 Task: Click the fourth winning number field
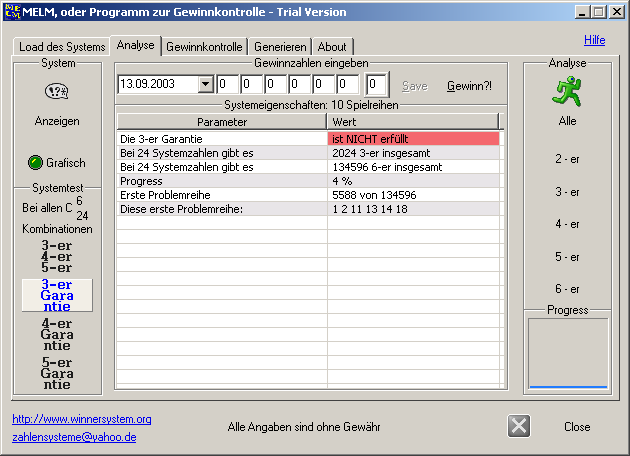[x=300, y=84]
